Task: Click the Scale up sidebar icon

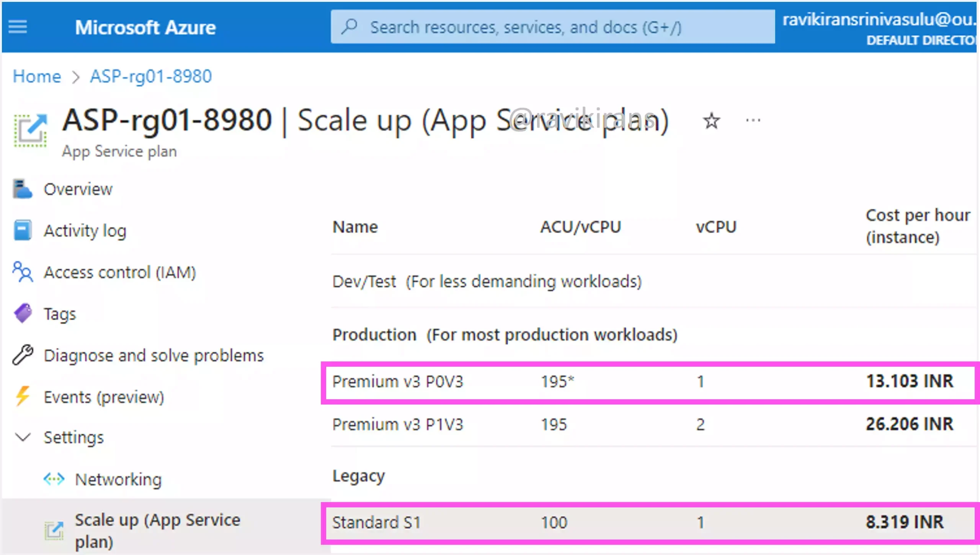Action: pos(54,530)
